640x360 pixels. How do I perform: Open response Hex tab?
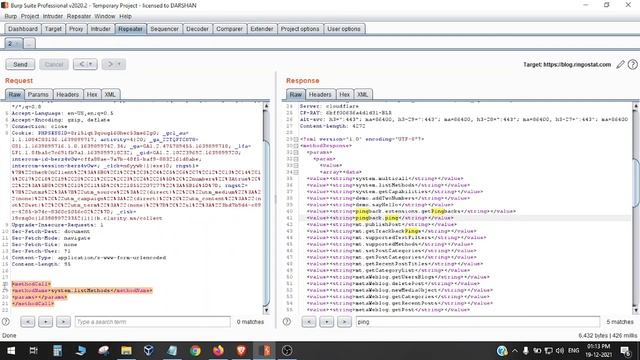(x=344, y=94)
